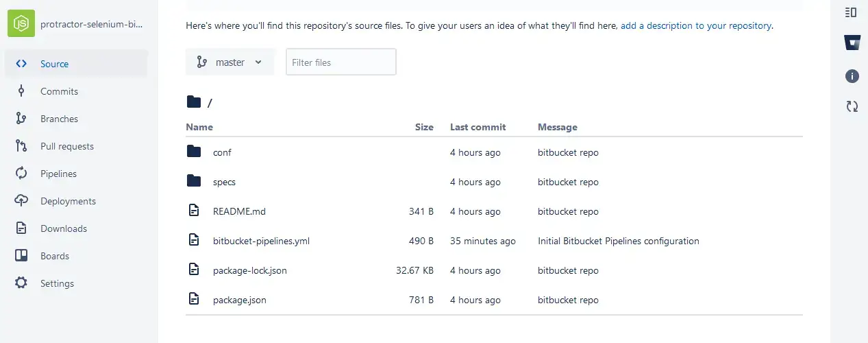Click the Bitbucket logo icon on right

click(x=852, y=44)
